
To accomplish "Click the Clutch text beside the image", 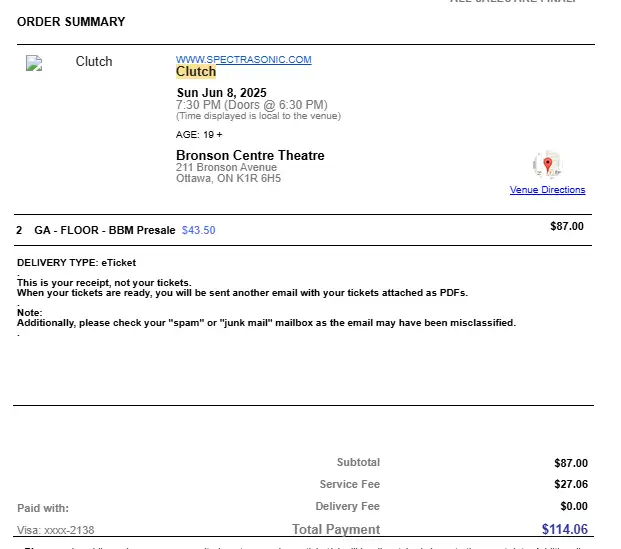I will click(94, 61).
